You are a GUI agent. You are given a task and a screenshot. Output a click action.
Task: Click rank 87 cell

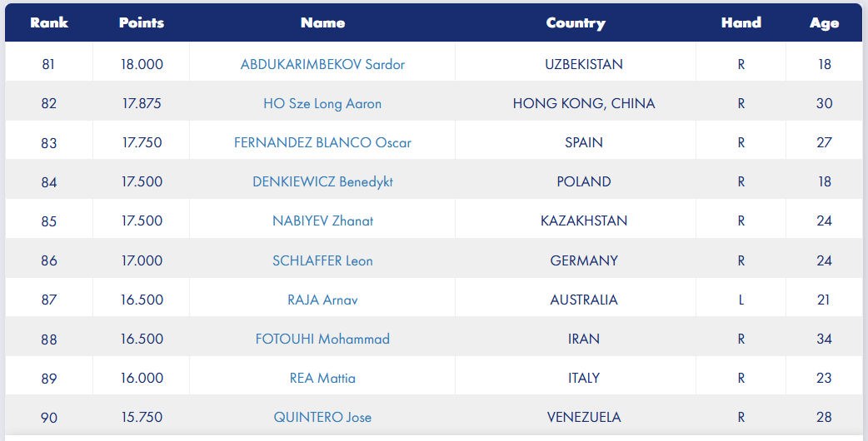[x=49, y=300]
